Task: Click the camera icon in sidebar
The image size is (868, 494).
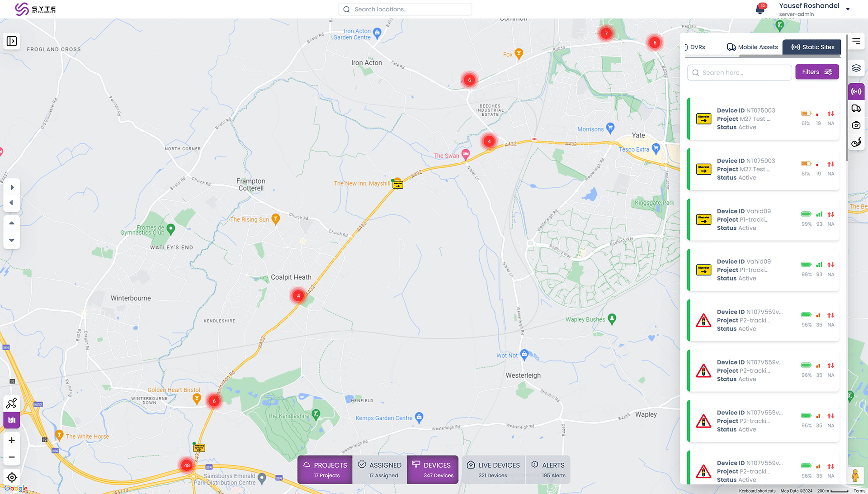Action: pyautogui.click(x=857, y=125)
